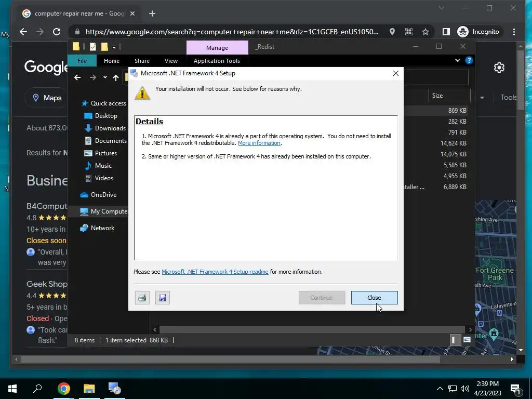532x399 pixels.
Task: Select My Computer in the navigation pane
Action: click(104, 211)
